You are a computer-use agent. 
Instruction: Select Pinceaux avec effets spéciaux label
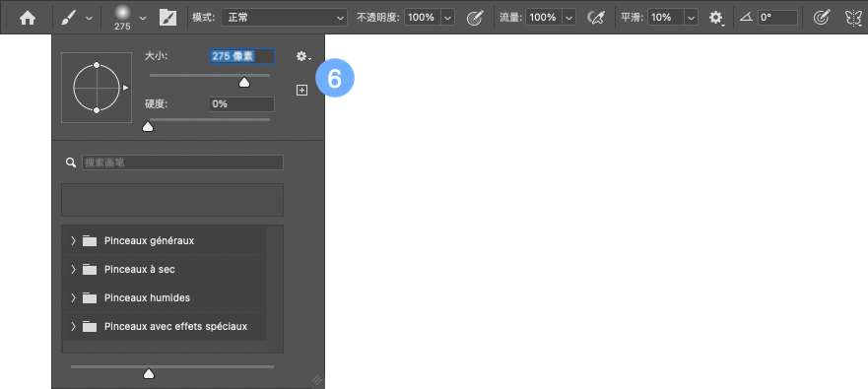click(x=176, y=327)
